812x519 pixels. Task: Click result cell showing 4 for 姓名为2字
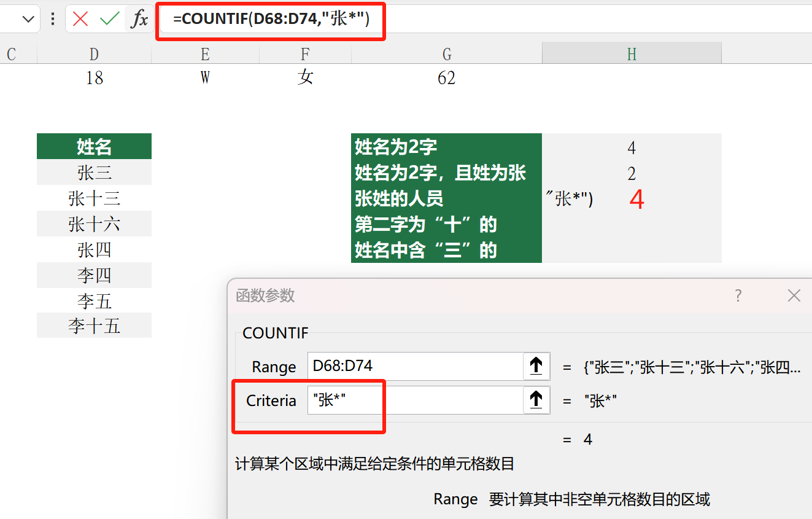point(632,147)
